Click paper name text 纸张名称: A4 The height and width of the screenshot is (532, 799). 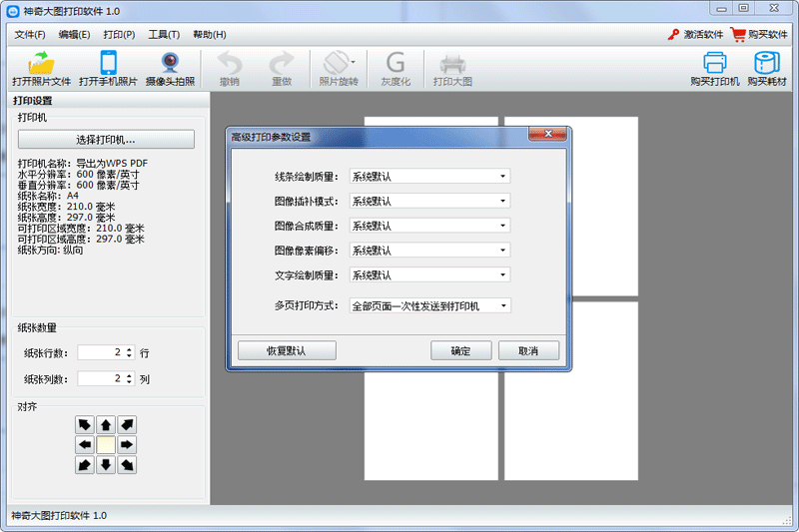tap(48, 196)
